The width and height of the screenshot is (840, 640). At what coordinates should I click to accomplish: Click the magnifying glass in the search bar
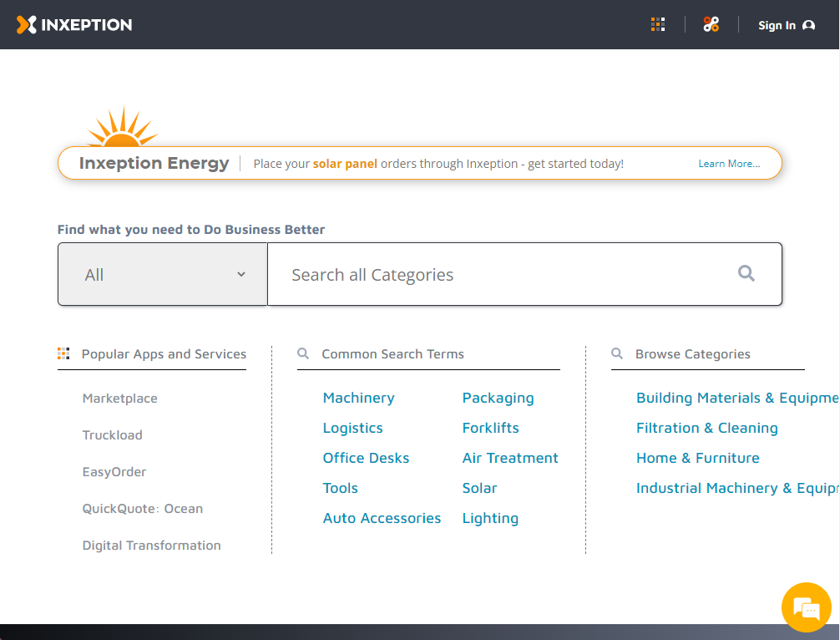pos(746,273)
